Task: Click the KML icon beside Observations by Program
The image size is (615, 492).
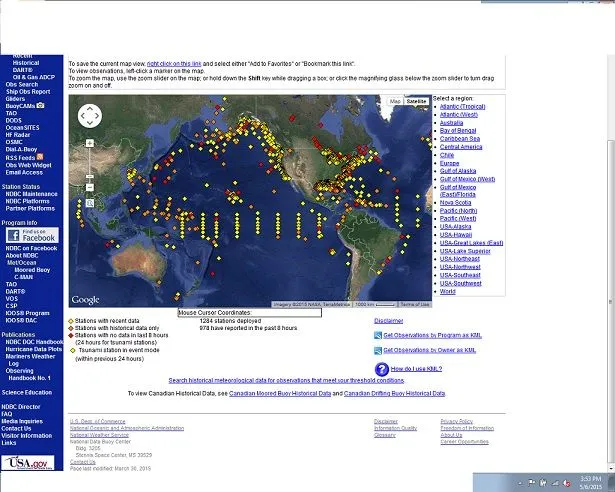Action: click(x=377, y=336)
